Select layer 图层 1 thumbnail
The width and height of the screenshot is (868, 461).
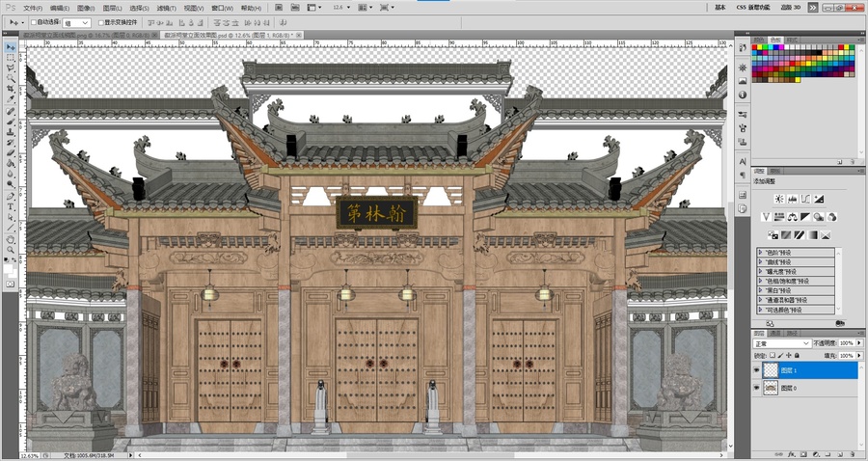coord(771,370)
